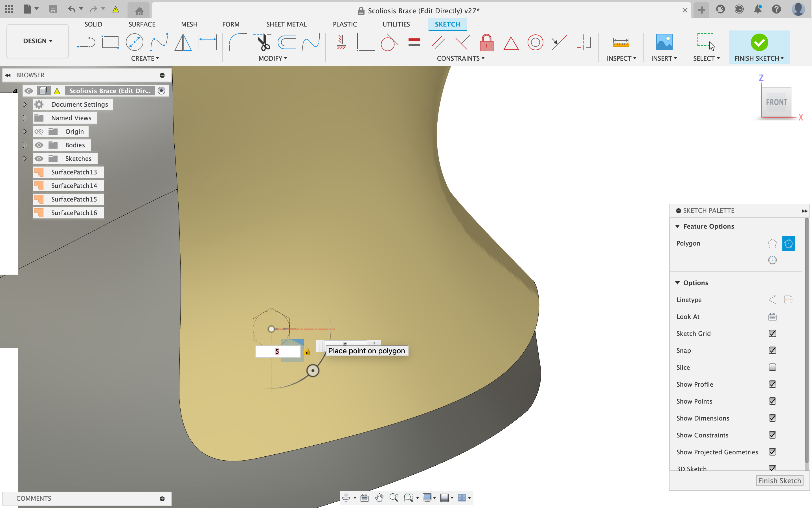The image size is (812, 508).
Task: Hide the Bodies folder visibility
Action: click(39, 145)
